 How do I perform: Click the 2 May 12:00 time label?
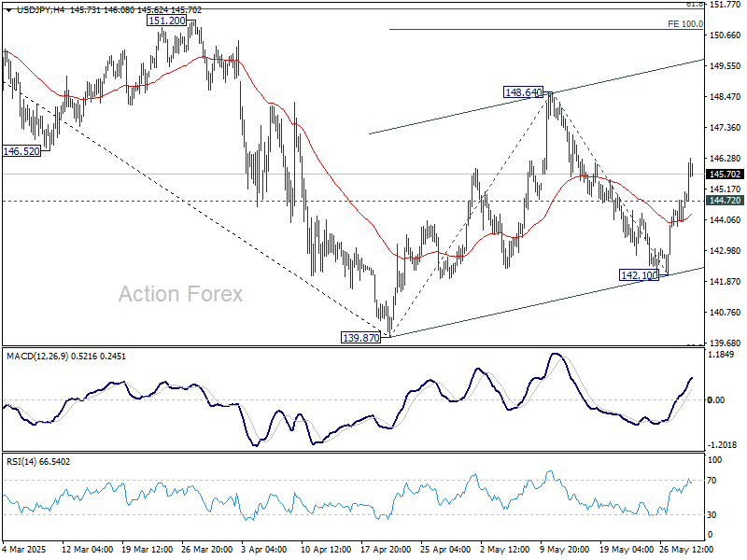tap(504, 550)
